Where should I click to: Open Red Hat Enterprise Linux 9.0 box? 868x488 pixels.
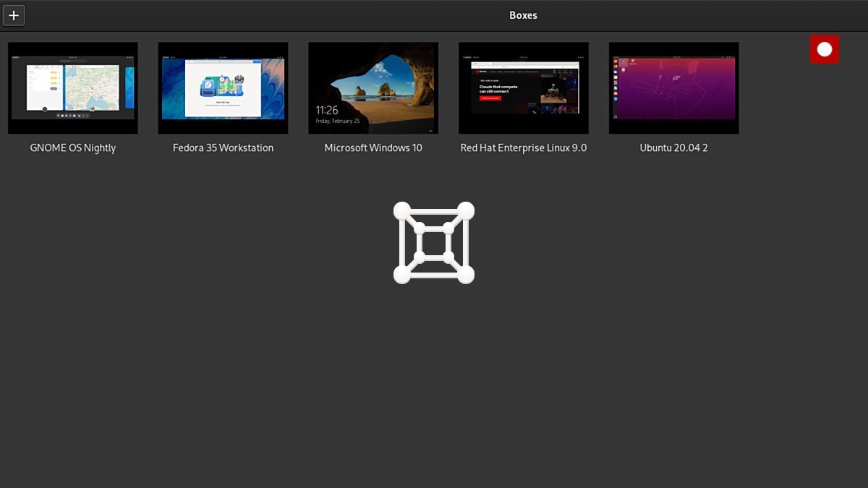[523, 87]
